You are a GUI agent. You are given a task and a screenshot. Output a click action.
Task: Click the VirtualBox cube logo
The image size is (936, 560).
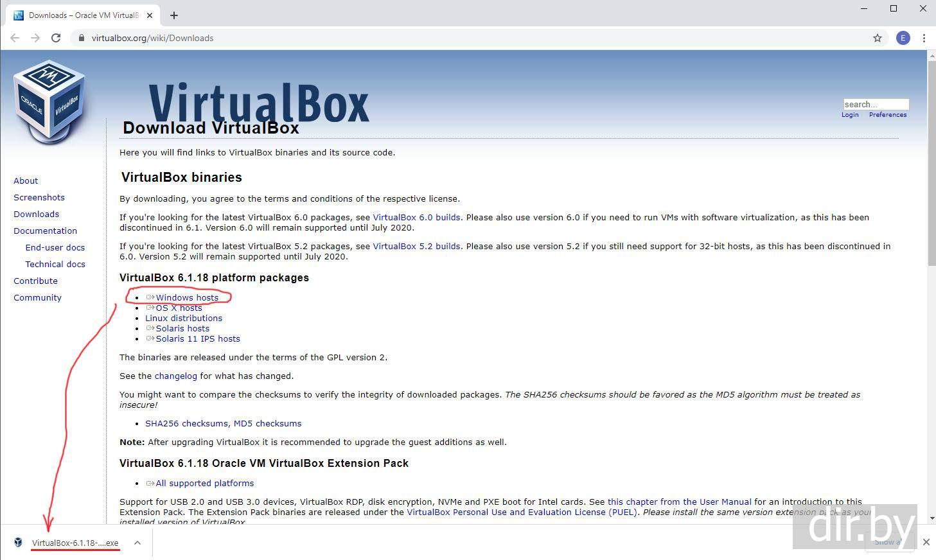[49, 101]
